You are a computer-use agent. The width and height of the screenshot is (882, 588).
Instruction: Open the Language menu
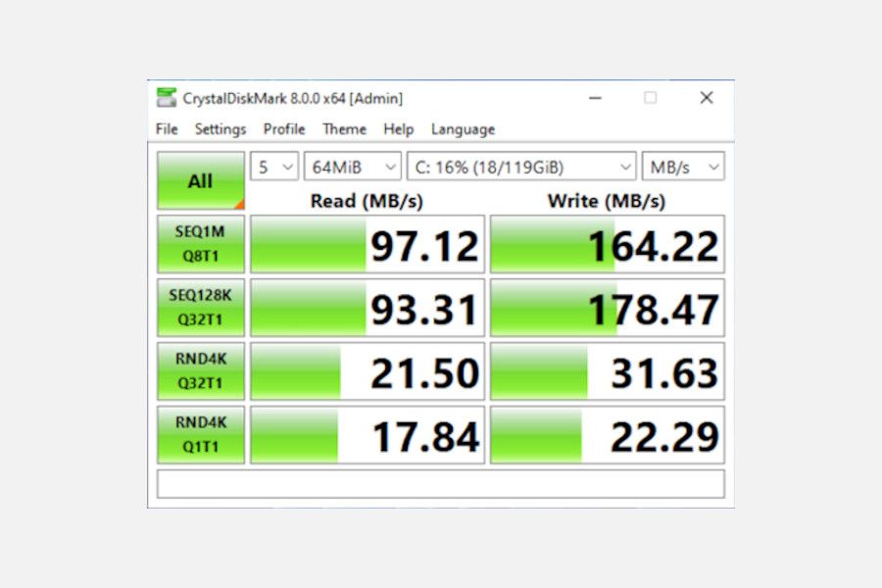462,128
